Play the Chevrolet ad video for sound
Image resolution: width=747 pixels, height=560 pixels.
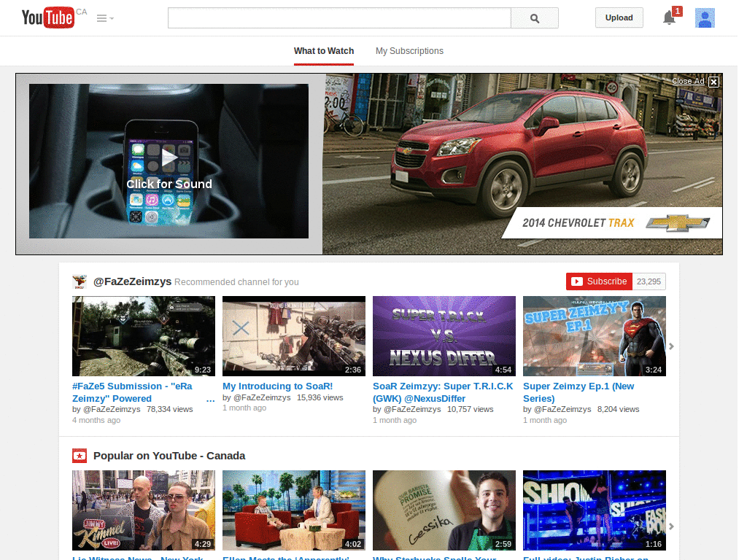pos(169,161)
